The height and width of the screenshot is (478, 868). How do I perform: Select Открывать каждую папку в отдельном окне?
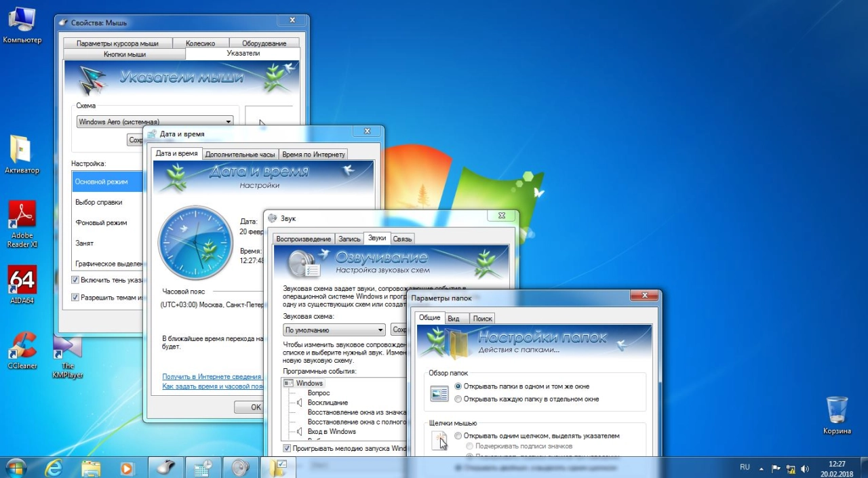(458, 399)
